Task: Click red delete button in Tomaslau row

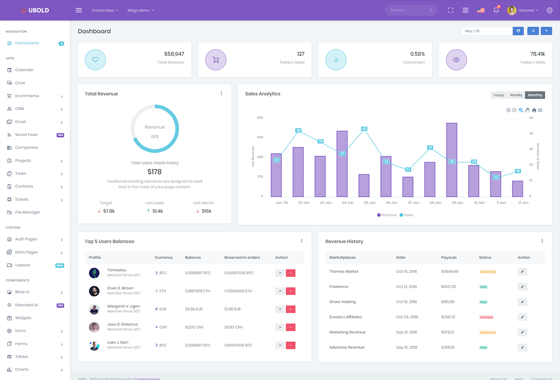Action: tap(291, 273)
